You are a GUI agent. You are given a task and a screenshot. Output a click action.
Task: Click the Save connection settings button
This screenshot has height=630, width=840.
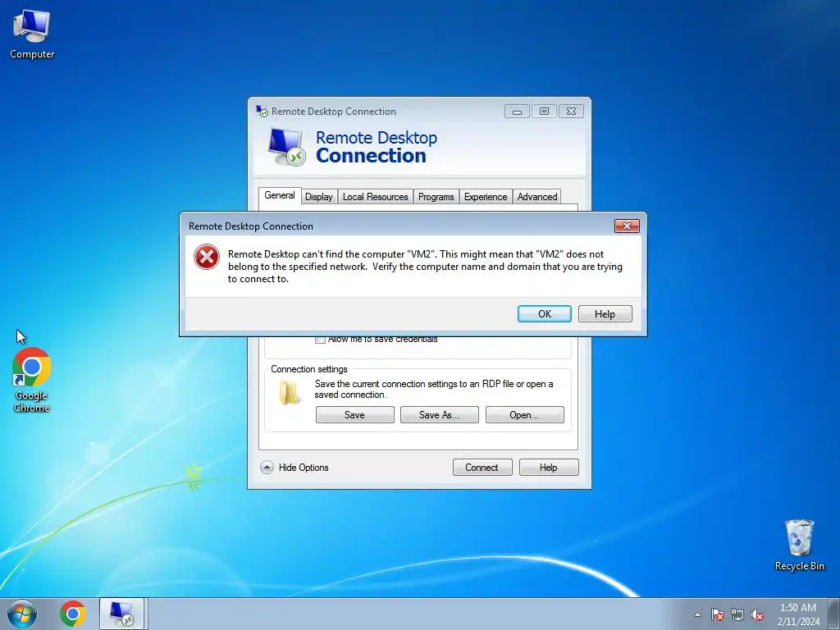pos(354,414)
